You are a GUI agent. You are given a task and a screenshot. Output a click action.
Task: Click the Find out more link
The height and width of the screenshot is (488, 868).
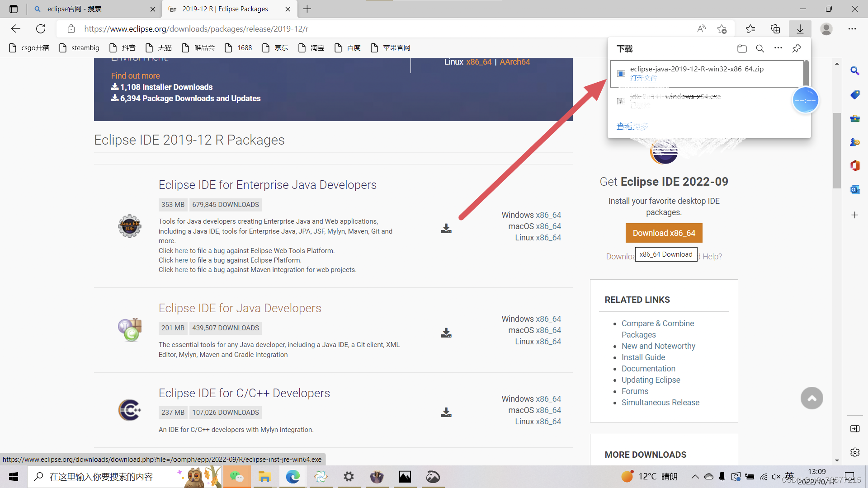pos(136,75)
